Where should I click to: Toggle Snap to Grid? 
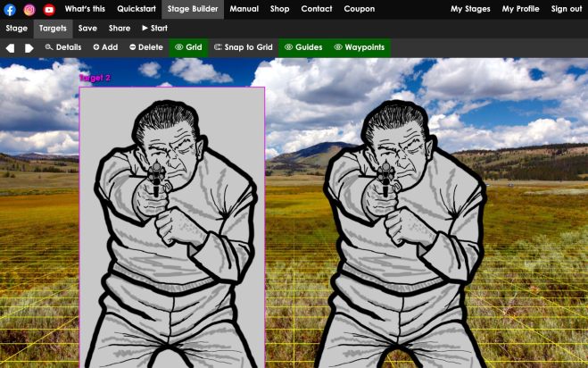pyautogui.click(x=244, y=47)
